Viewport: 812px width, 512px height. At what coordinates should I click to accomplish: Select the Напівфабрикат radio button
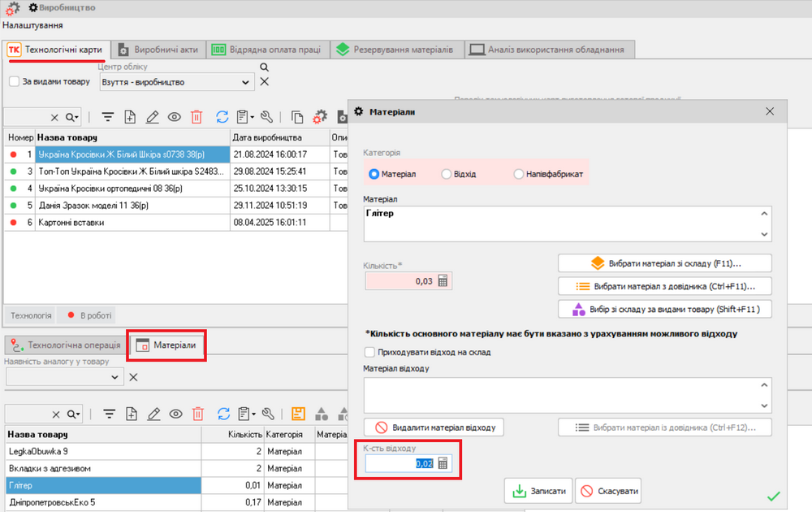519,174
